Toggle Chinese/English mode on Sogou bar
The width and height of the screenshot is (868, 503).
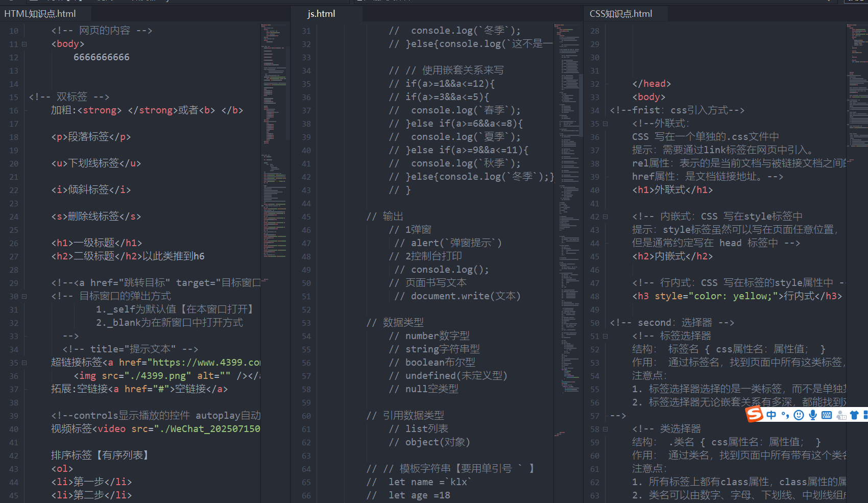[771, 415]
